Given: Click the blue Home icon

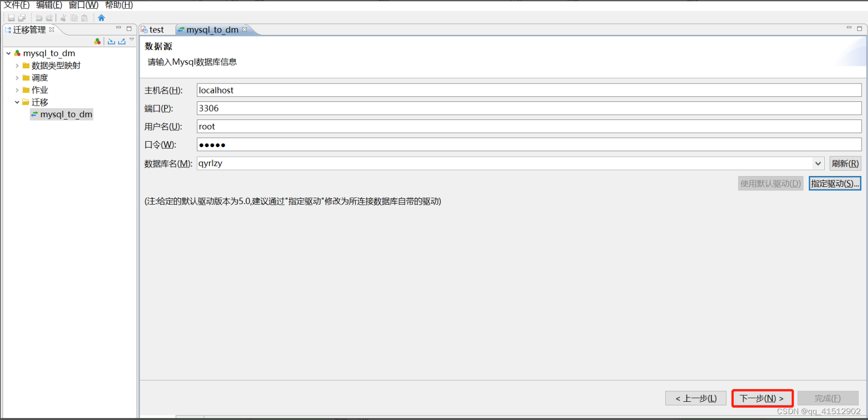Looking at the screenshot, I should coord(101,18).
